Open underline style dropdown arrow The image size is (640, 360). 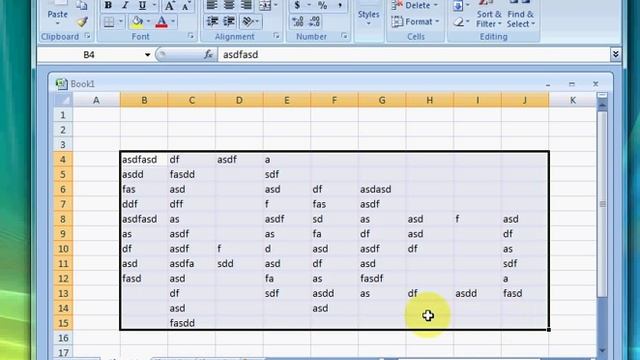click(x=155, y=5)
